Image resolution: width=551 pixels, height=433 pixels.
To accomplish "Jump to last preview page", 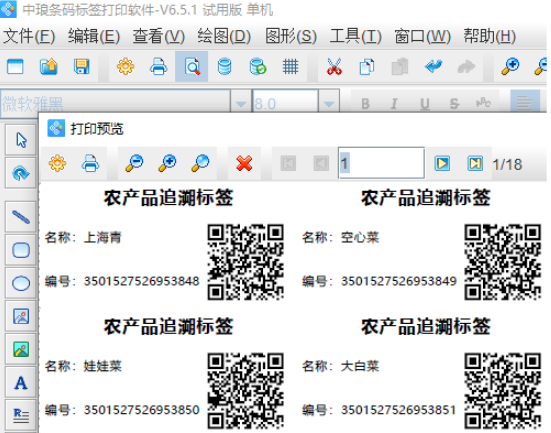I will click(x=475, y=163).
